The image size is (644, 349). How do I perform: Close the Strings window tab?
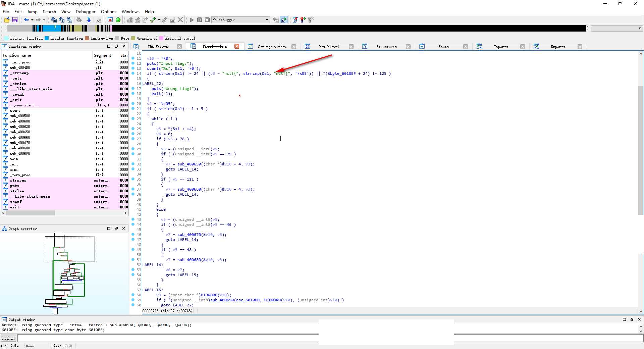click(294, 47)
